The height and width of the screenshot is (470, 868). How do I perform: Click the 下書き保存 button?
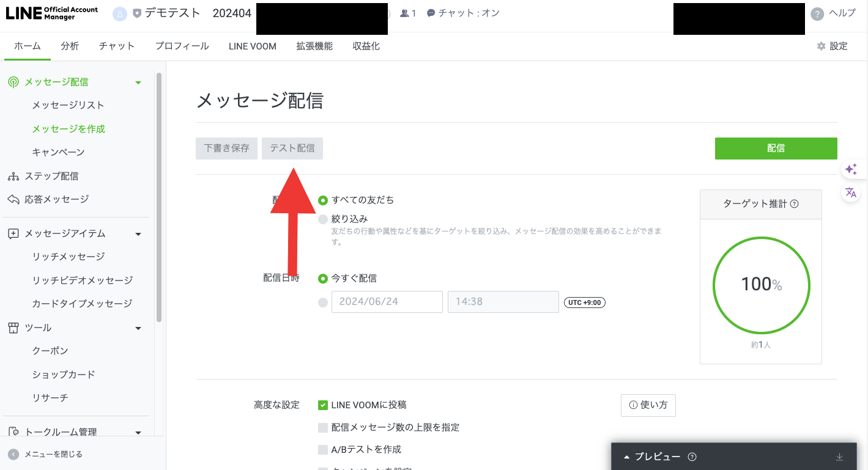tap(226, 149)
